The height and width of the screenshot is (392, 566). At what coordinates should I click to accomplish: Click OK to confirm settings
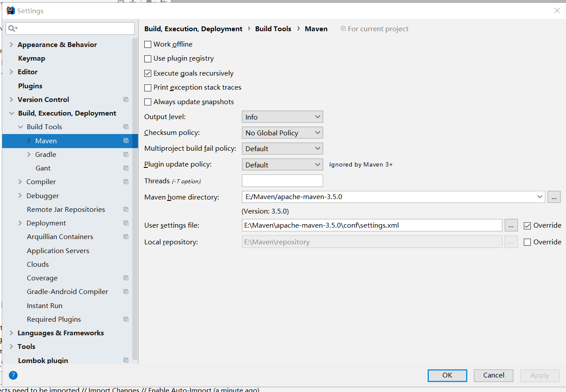[447, 375]
